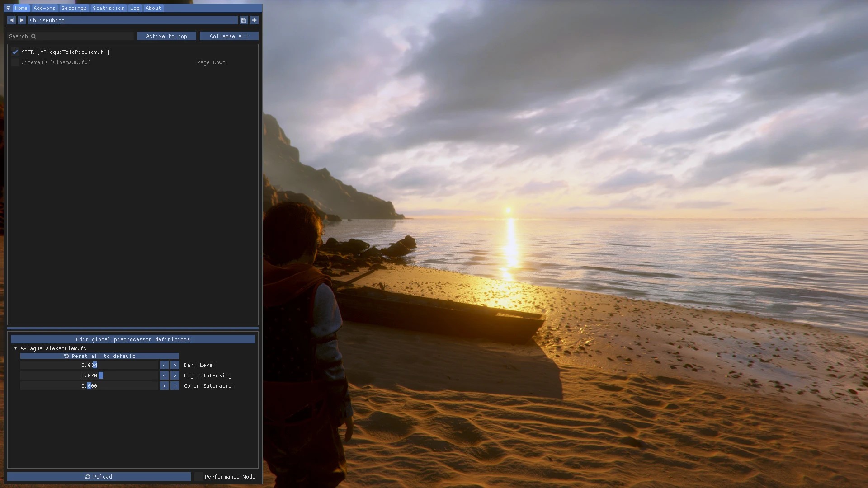Open the Statistics tab

(x=108, y=8)
